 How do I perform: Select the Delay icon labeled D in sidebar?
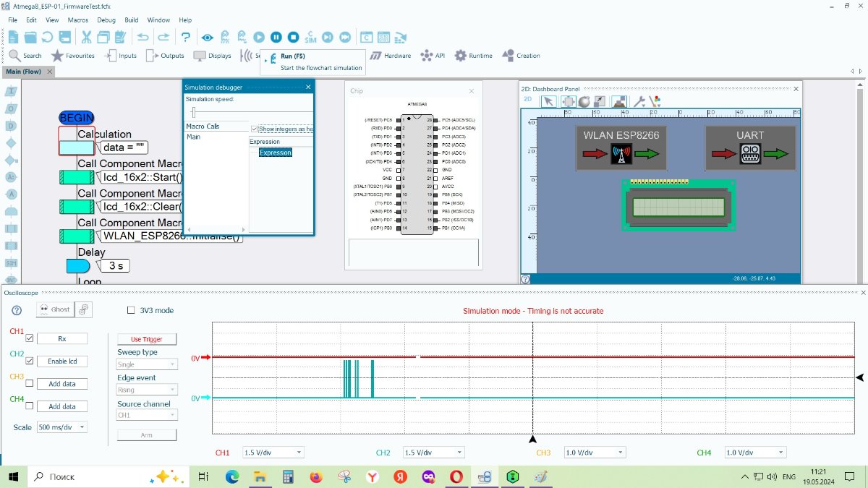(x=11, y=126)
